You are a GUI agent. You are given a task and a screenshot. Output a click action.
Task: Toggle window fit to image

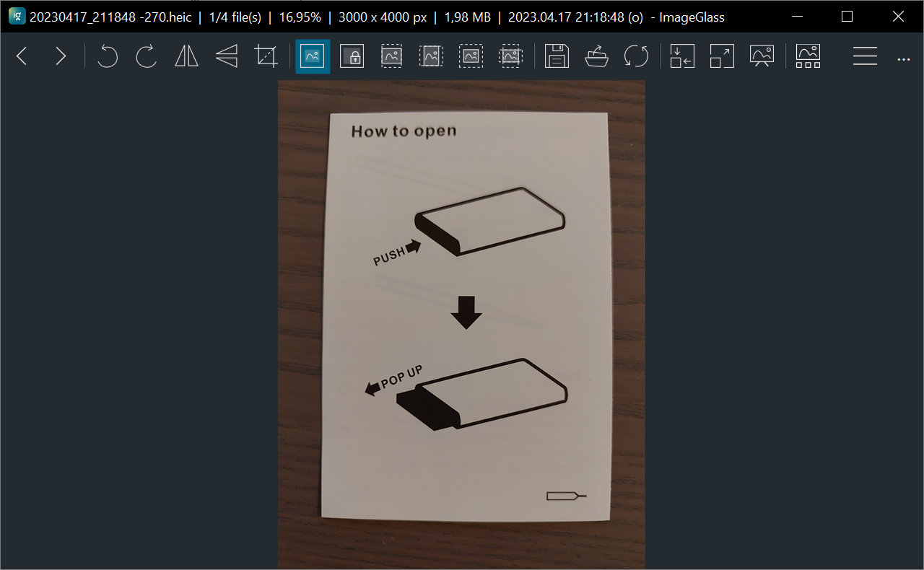point(682,56)
